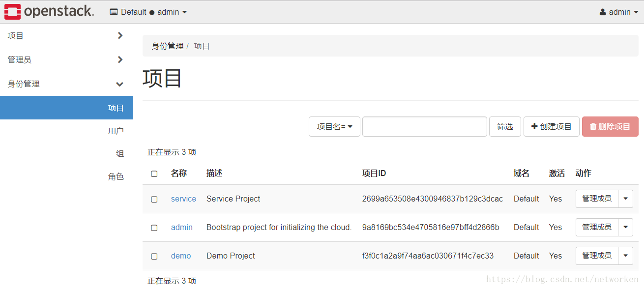Check the service project checkbox

[x=154, y=199]
